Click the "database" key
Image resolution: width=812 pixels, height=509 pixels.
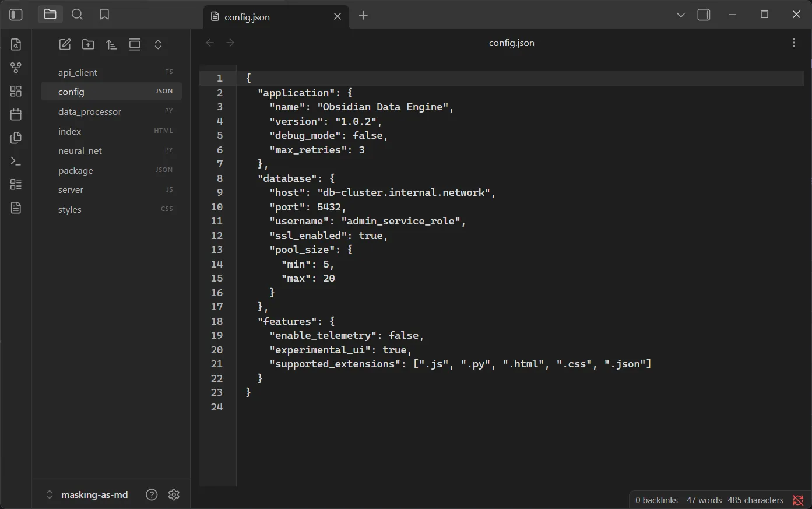point(287,178)
